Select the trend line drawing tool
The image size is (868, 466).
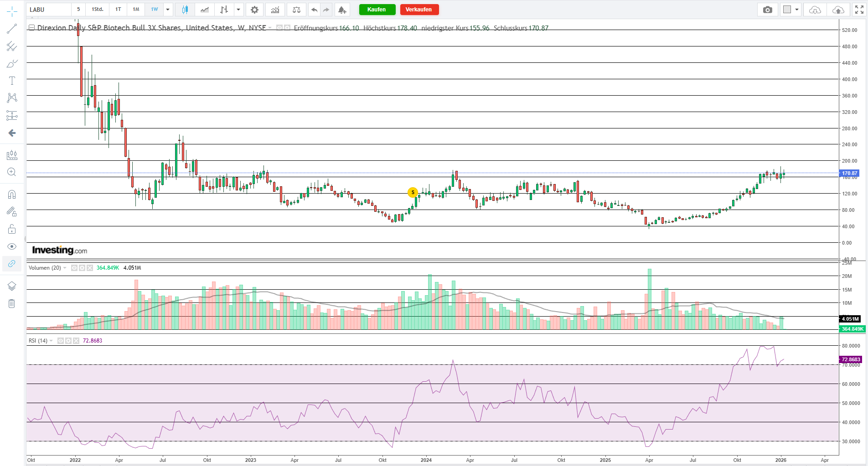click(x=12, y=29)
